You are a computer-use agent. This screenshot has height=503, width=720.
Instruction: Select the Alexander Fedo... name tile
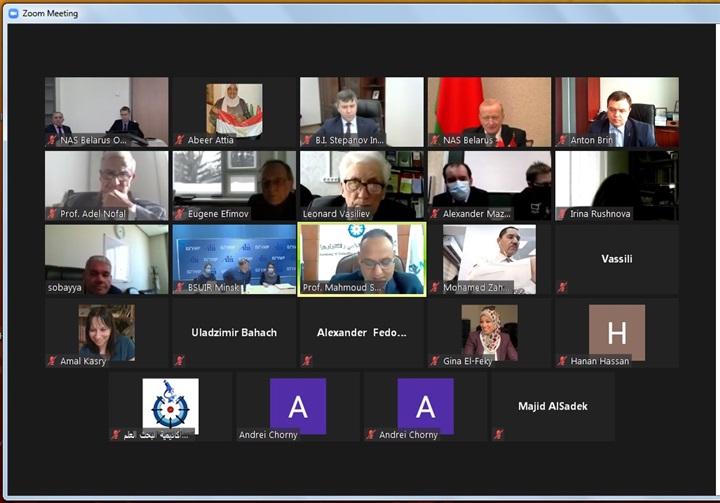coord(362,332)
